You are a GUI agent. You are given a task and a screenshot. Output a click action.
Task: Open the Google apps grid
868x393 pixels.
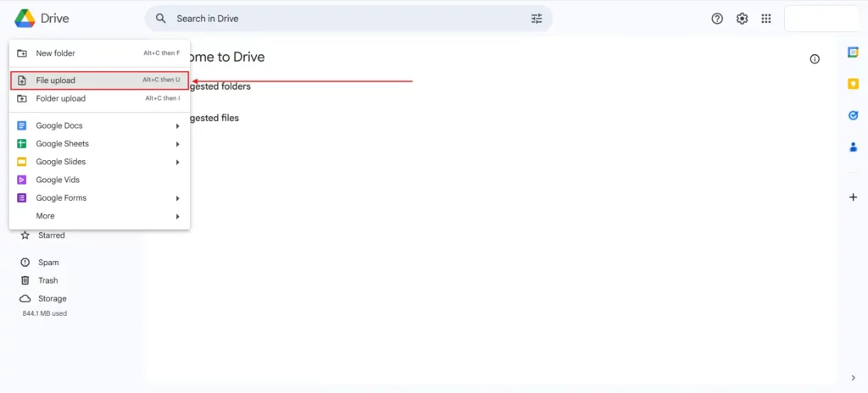766,19
